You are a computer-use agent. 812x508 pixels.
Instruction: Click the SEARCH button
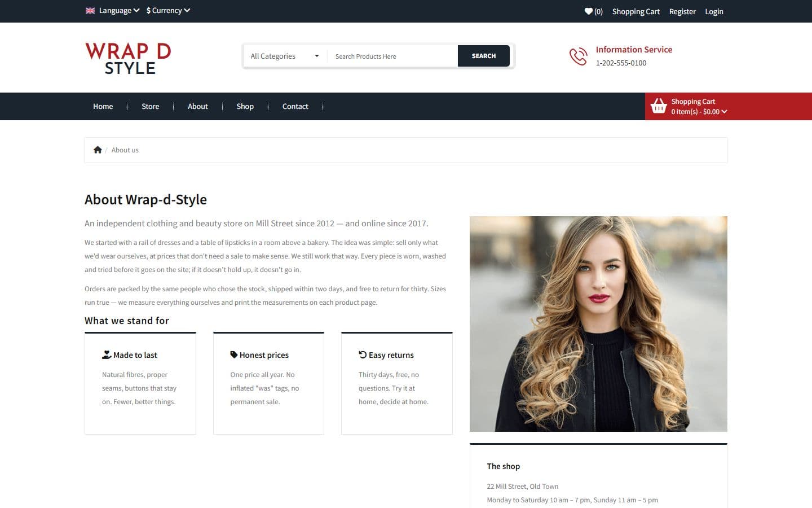[484, 56]
